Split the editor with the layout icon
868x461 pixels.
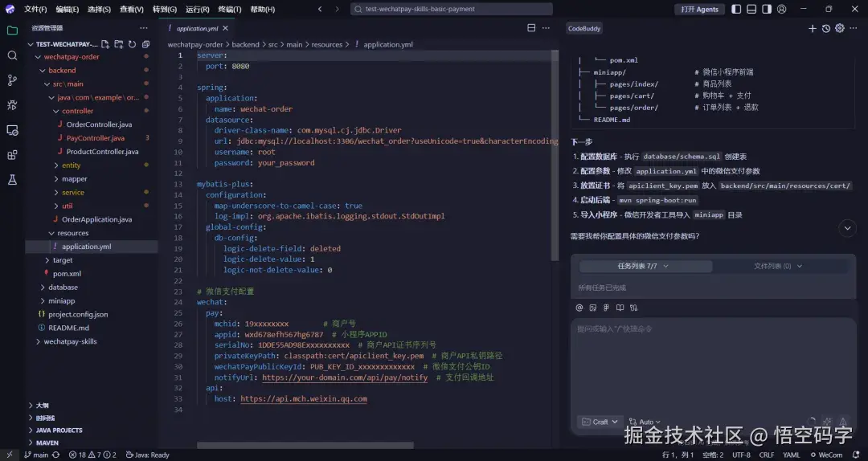[x=531, y=27]
